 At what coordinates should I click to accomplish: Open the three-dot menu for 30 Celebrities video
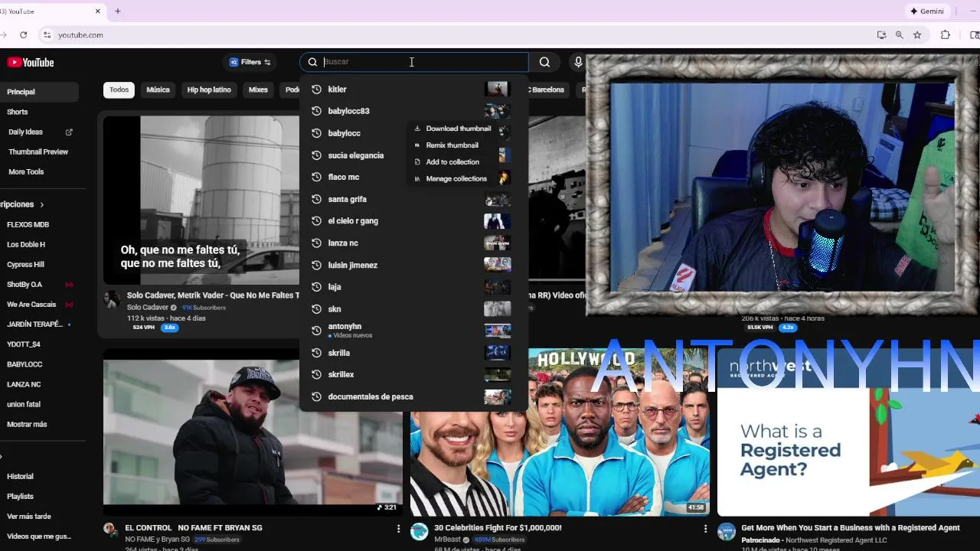[705, 528]
